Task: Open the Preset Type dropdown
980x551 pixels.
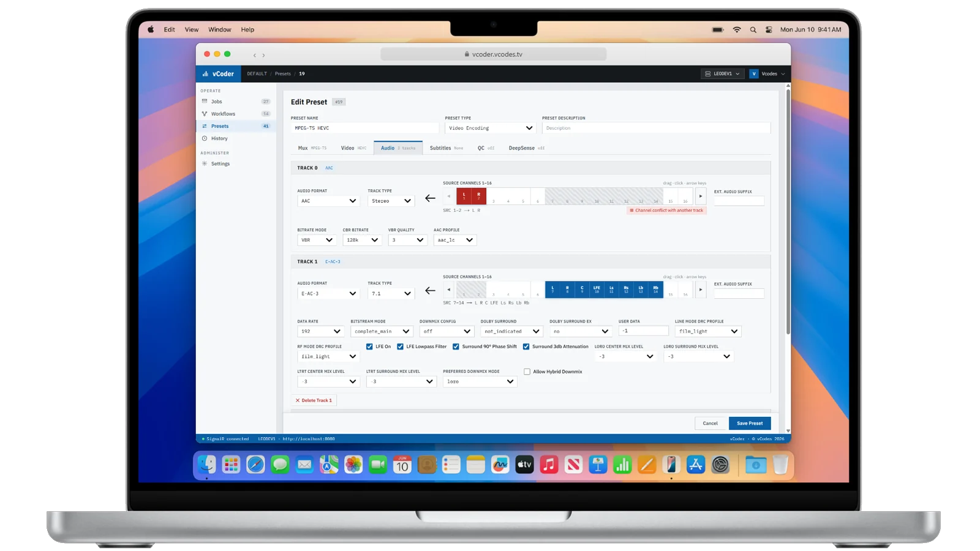Action: (x=491, y=128)
